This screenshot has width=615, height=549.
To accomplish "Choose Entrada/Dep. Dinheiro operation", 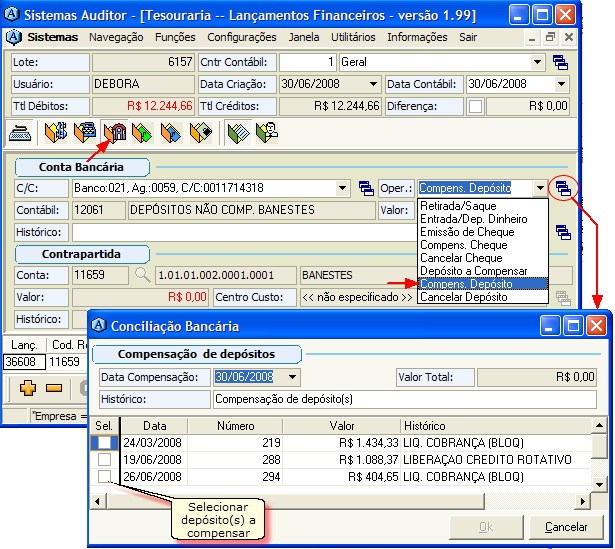I will pos(482,219).
